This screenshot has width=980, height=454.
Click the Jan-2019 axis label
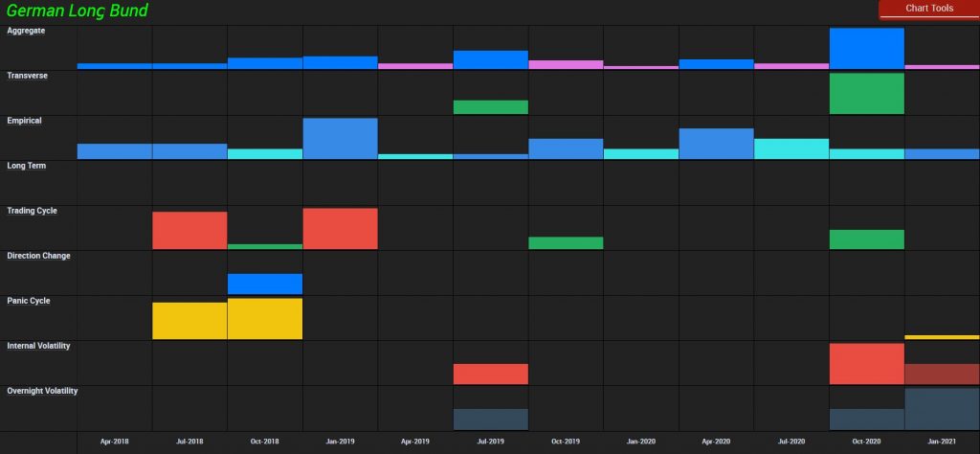(x=340, y=442)
